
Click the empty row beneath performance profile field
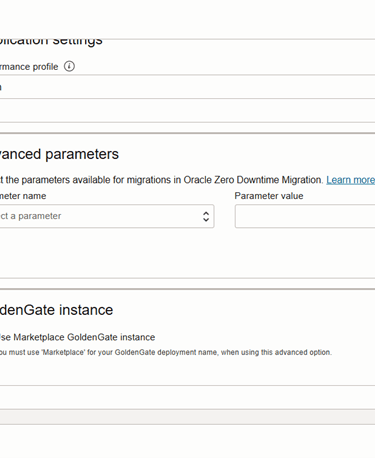187,110
